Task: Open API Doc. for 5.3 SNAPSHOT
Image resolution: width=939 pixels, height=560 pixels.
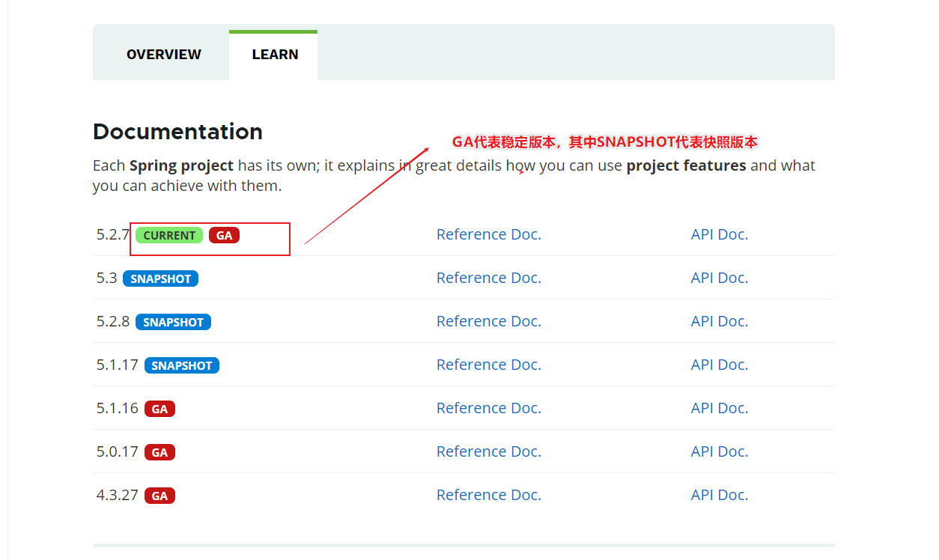Action: 720,278
